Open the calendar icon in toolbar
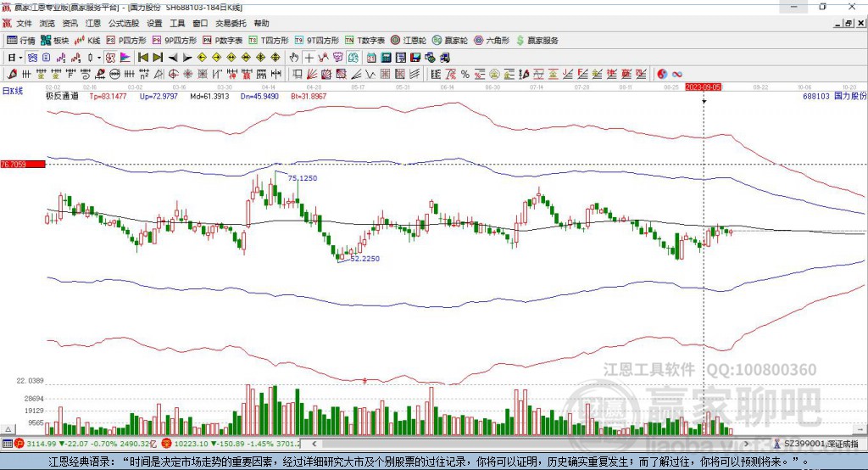The image size is (868, 470). [x=371, y=58]
